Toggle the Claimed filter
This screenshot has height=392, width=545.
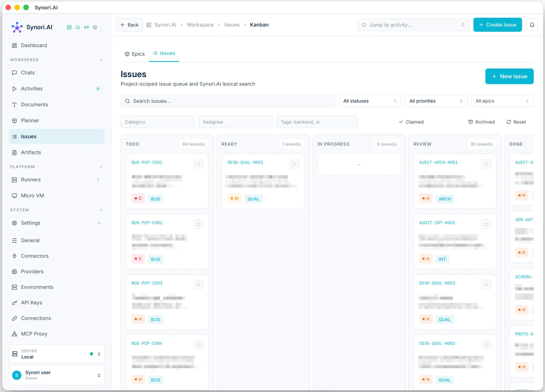point(411,122)
